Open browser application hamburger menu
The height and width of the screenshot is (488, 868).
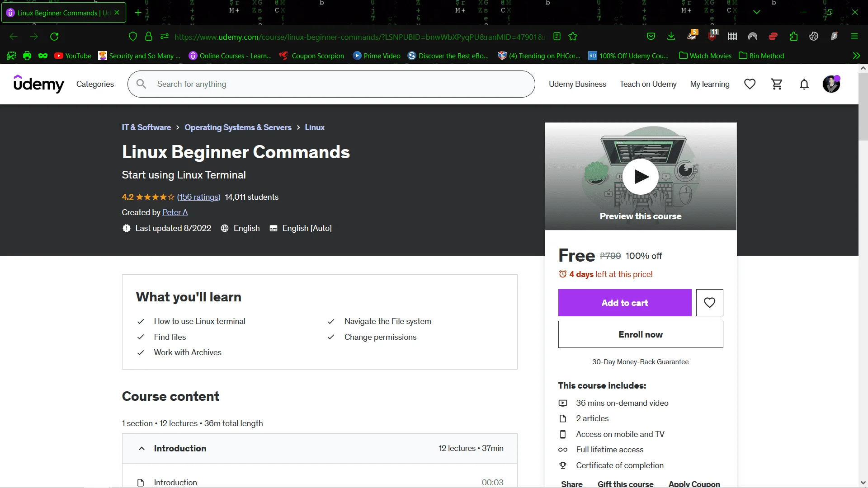(854, 37)
